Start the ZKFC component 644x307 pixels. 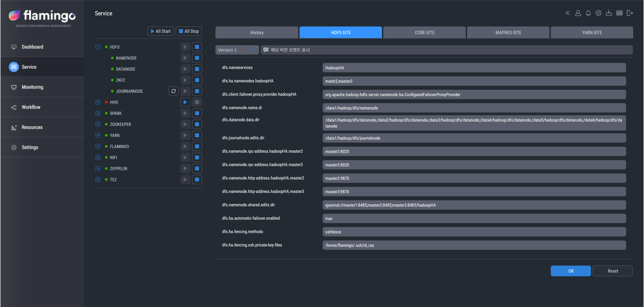(x=185, y=80)
